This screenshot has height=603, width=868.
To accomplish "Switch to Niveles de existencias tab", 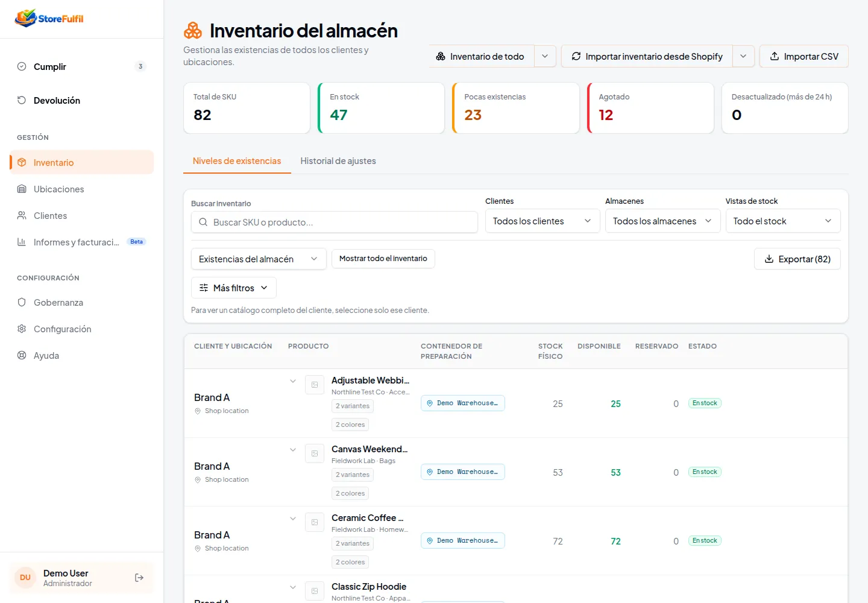I will [x=237, y=161].
